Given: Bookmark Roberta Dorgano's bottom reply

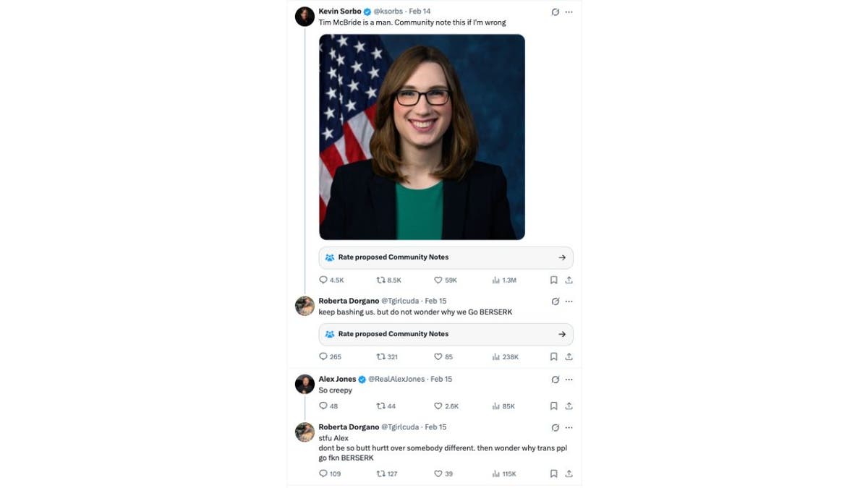Looking at the screenshot, I should (x=553, y=474).
